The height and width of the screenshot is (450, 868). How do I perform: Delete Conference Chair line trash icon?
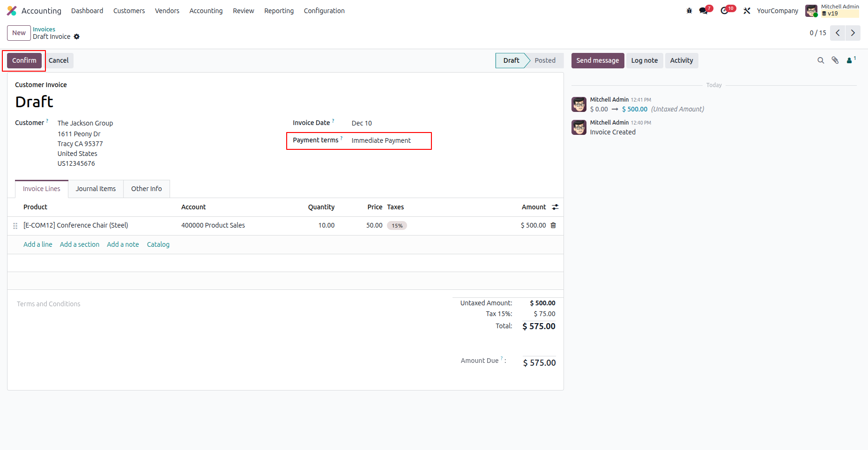tap(553, 225)
